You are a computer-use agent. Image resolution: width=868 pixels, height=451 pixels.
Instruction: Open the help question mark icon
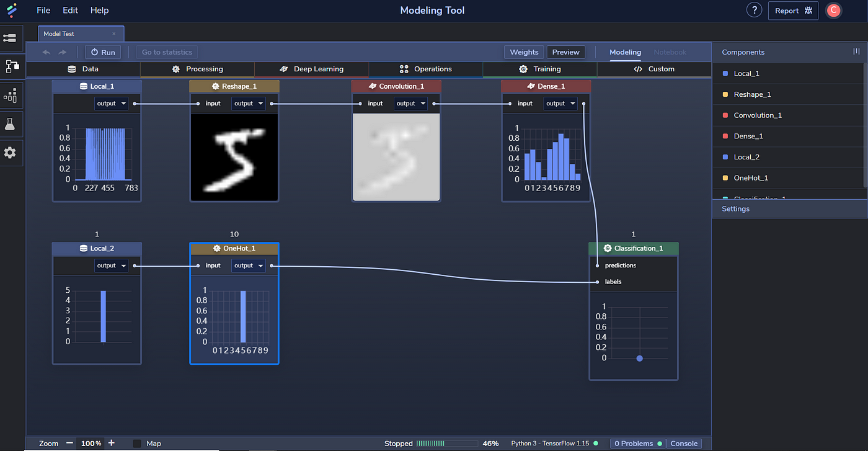tap(754, 10)
